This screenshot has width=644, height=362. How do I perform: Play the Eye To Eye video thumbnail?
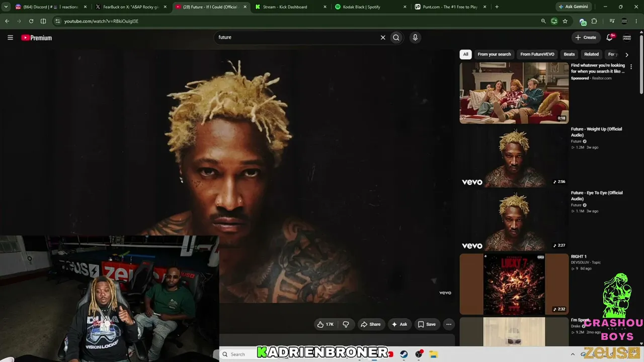(514, 221)
